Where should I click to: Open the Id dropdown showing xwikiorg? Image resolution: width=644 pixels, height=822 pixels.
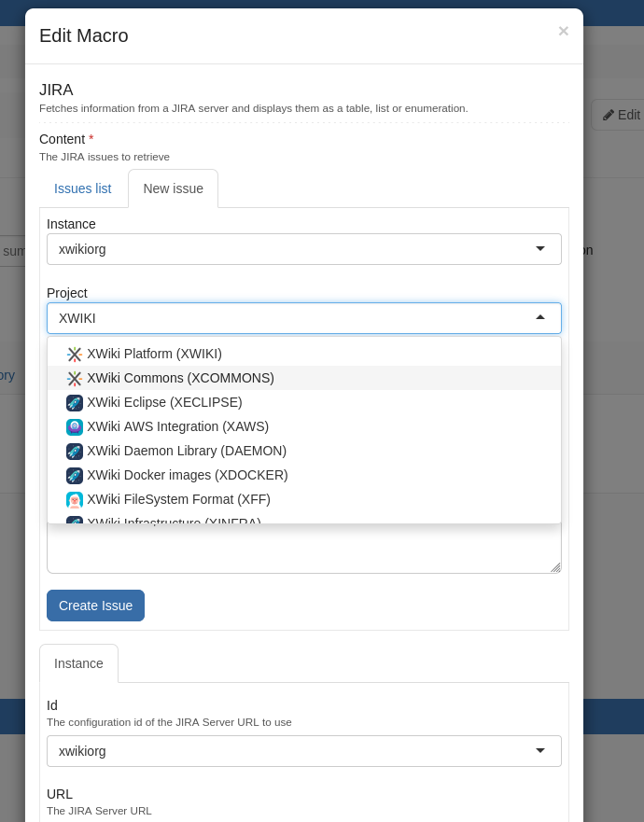pyautogui.click(x=304, y=751)
